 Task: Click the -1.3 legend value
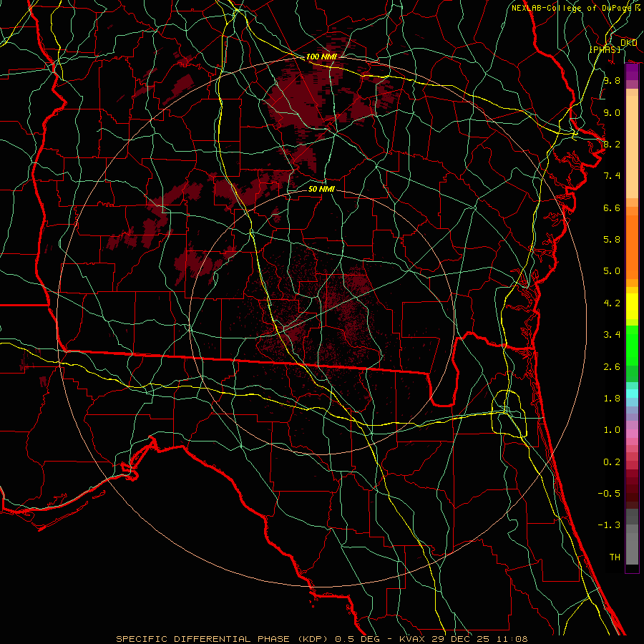coord(610,525)
